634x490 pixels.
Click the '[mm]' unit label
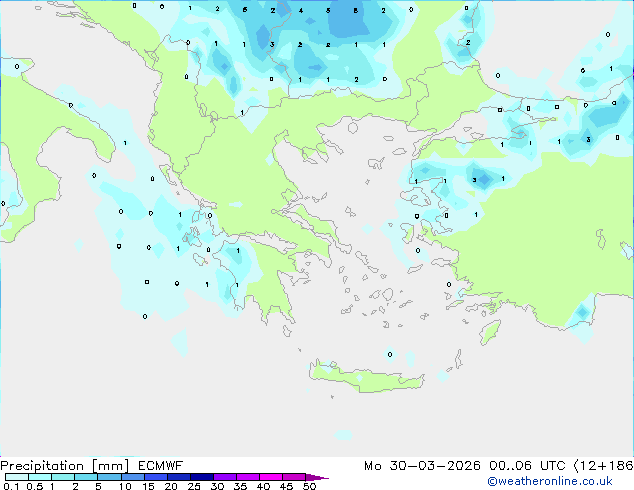(x=110, y=466)
